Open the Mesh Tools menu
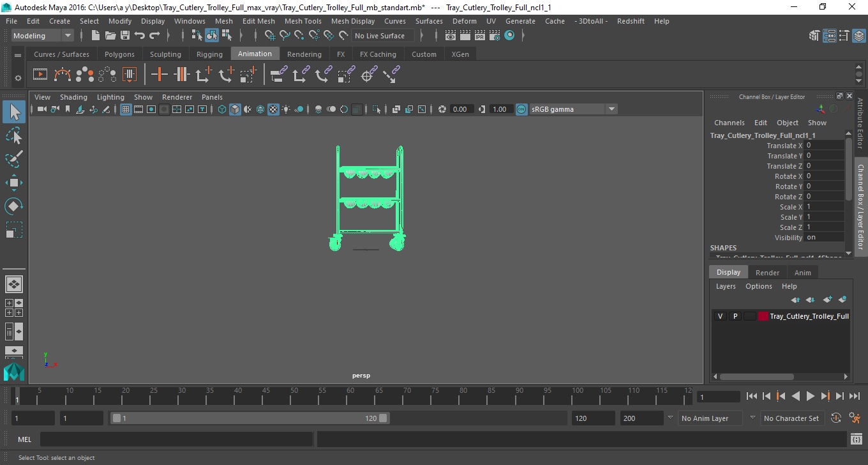This screenshot has width=868, height=465. tap(303, 21)
